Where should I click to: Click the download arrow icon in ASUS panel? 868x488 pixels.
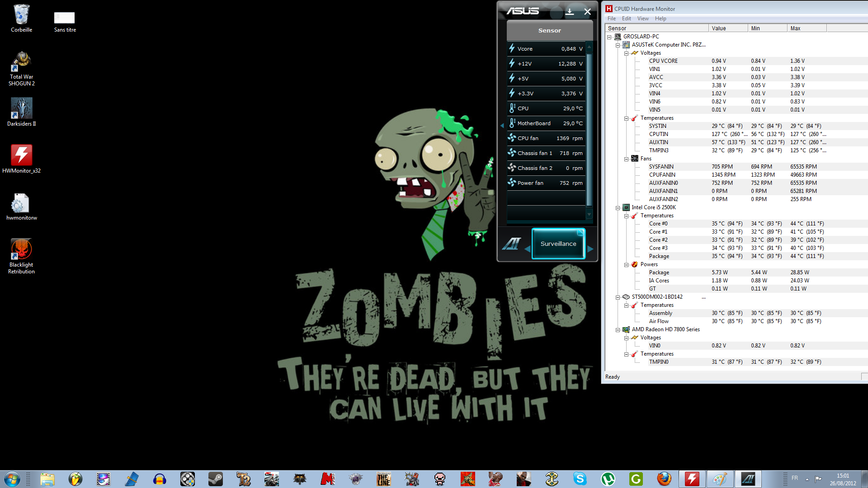pos(570,12)
